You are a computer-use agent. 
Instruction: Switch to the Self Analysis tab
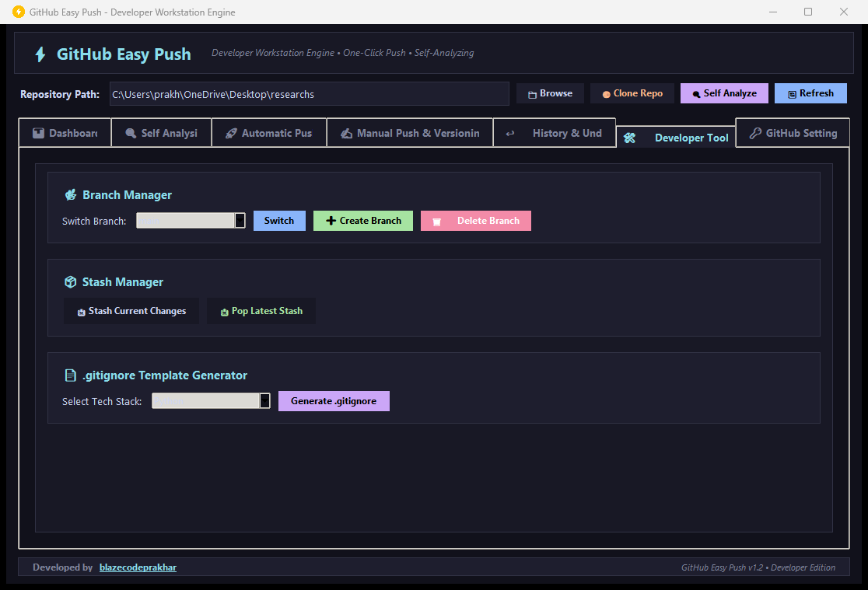161,133
